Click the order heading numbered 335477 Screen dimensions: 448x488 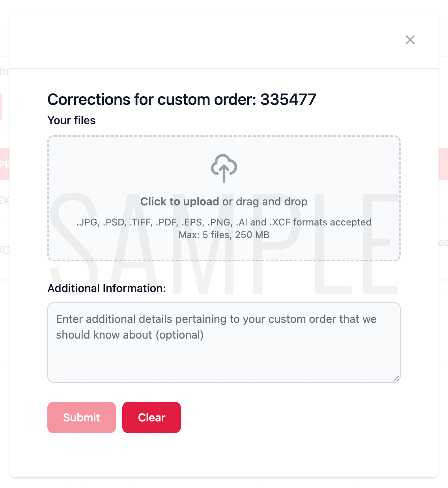click(x=182, y=99)
